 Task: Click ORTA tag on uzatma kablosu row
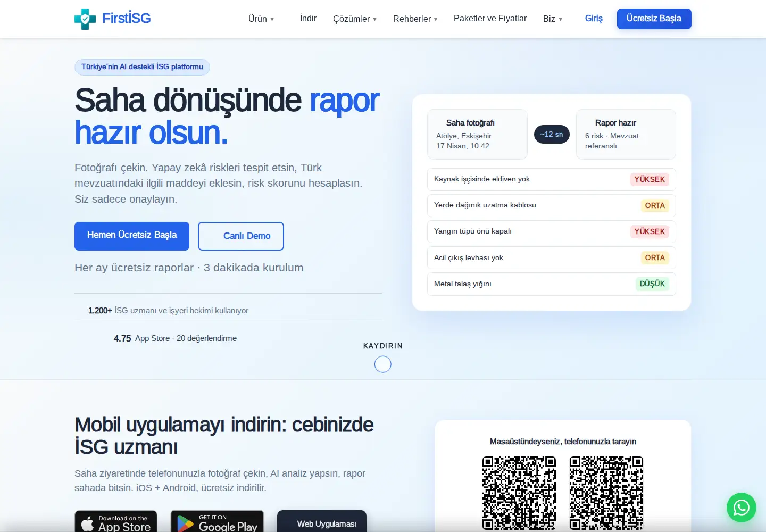coord(655,205)
